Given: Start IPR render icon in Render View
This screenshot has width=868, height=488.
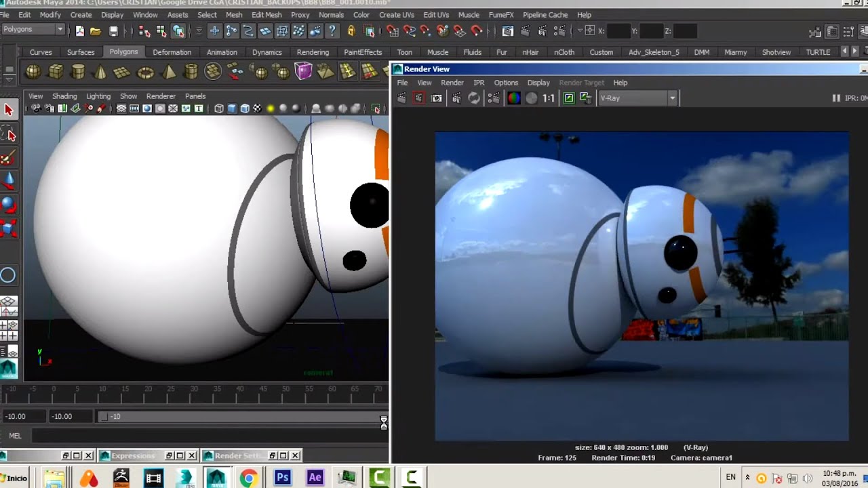Looking at the screenshot, I should click(x=456, y=98).
